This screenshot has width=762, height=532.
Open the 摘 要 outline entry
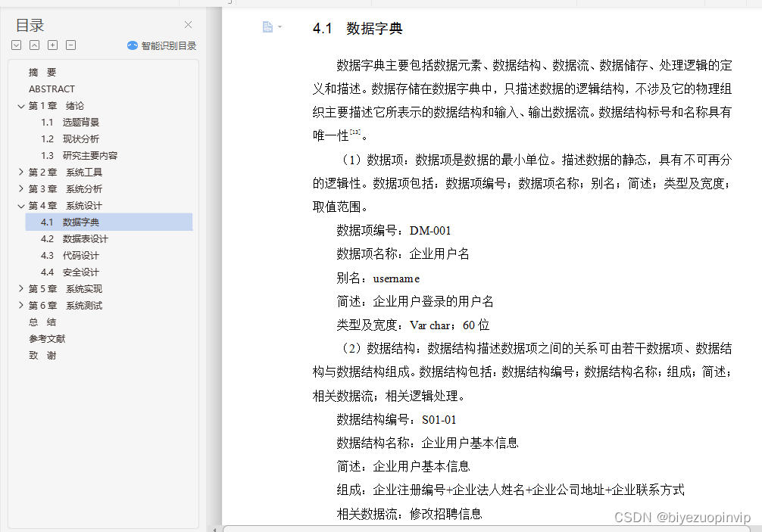pyautogui.click(x=42, y=73)
